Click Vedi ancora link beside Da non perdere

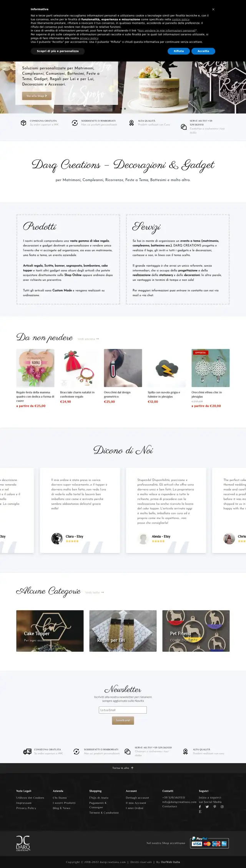88,339
